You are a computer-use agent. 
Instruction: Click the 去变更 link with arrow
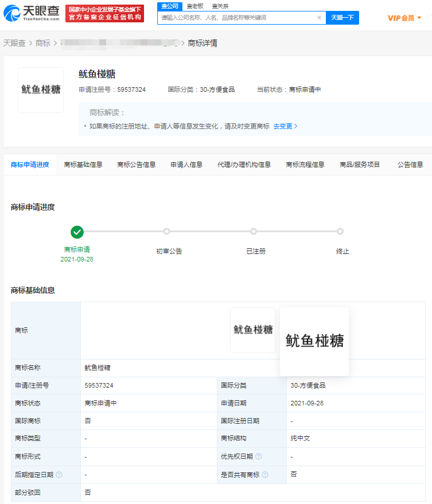tap(285, 126)
